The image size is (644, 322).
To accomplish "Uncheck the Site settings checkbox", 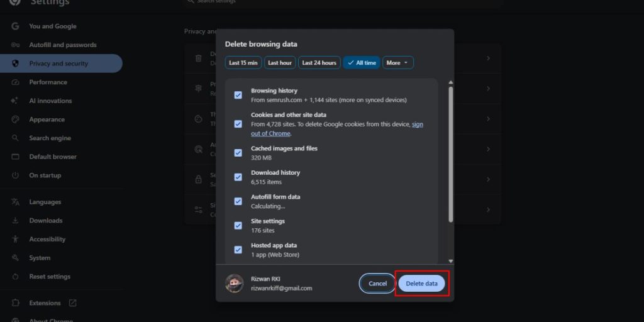I will pos(238,226).
